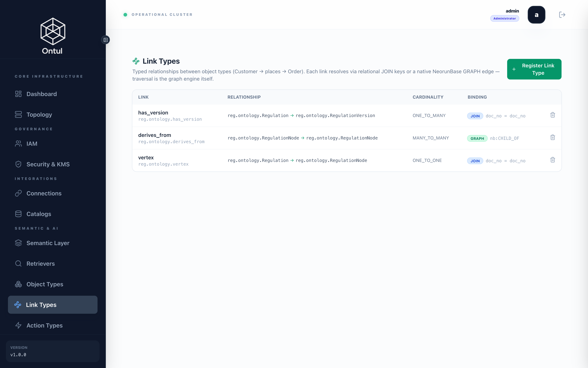The width and height of the screenshot is (588, 368).
Task: Click the Object Types cubes icon
Action: (x=18, y=284)
